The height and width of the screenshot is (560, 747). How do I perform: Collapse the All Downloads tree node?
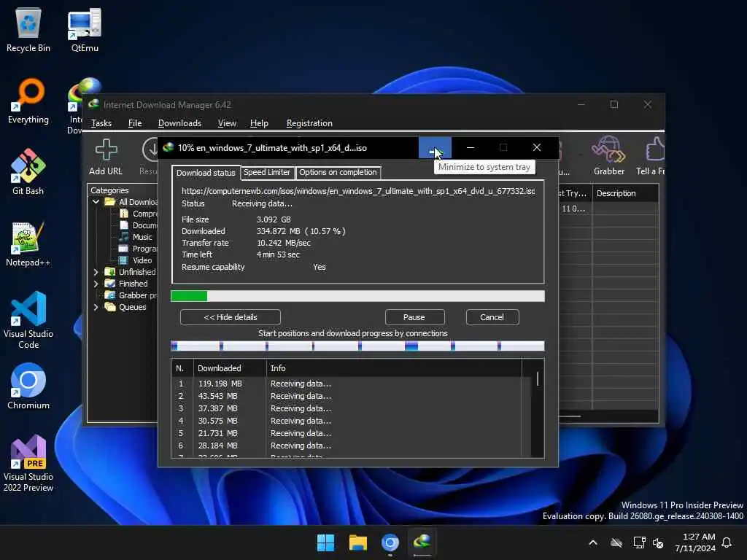tap(96, 202)
